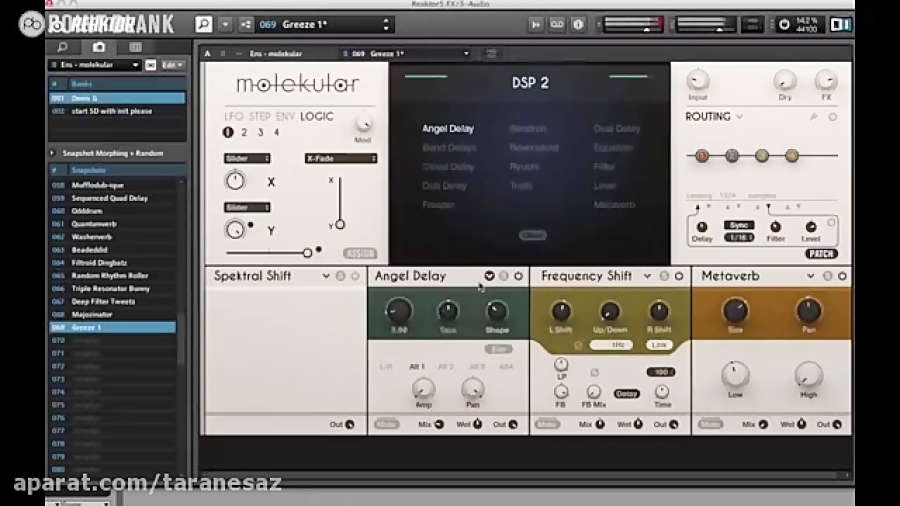Select modulator slot 4

coord(277,133)
